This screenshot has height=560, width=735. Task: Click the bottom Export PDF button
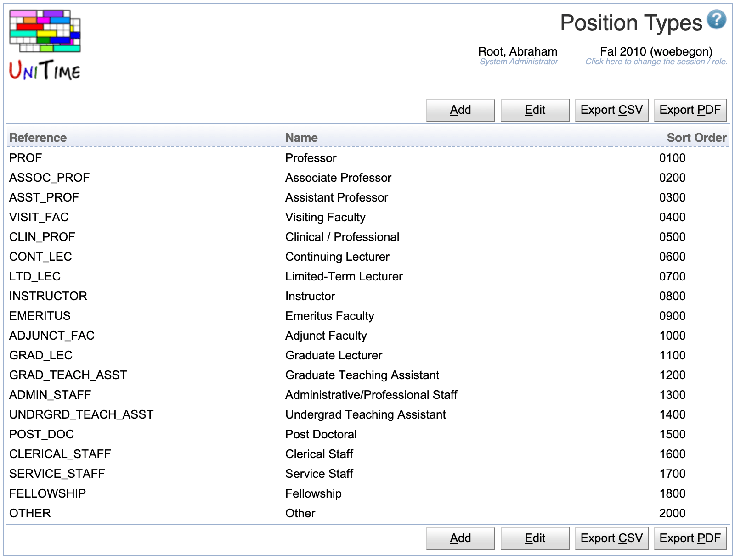click(690, 538)
